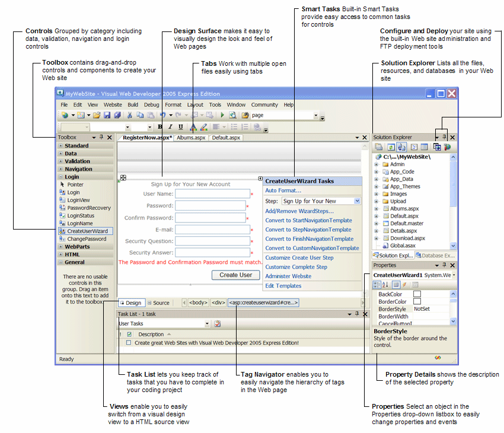
Task: Click the smart tag arrow on wizard
Action: pyautogui.click(x=260, y=179)
